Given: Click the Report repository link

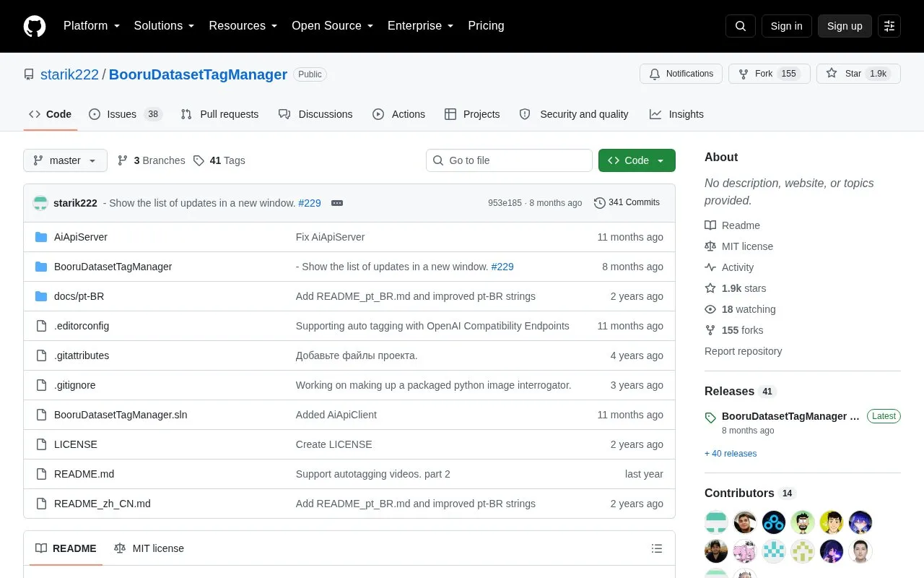Looking at the screenshot, I should (743, 351).
